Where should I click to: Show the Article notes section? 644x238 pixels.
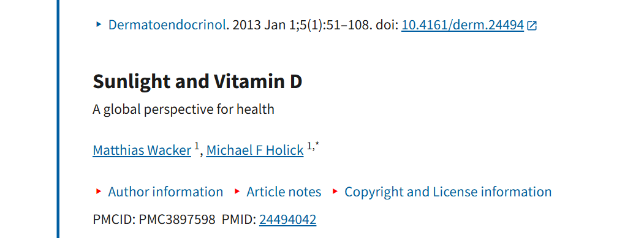tap(284, 192)
